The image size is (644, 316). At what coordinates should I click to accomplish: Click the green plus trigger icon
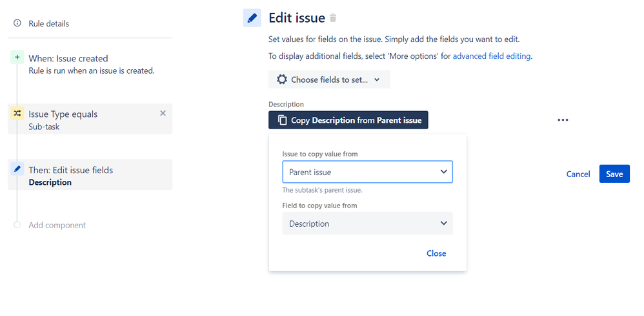[x=17, y=58]
